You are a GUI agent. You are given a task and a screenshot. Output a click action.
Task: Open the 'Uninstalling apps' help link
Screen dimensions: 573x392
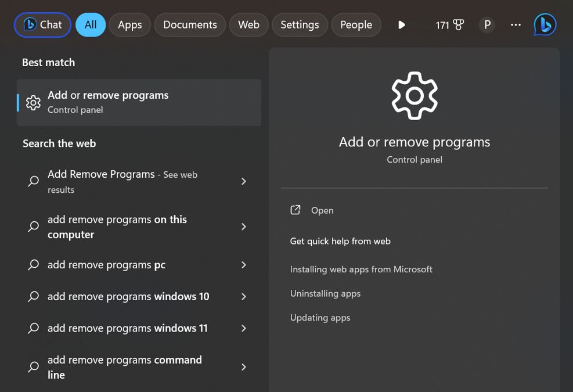pyautogui.click(x=325, y=293)
